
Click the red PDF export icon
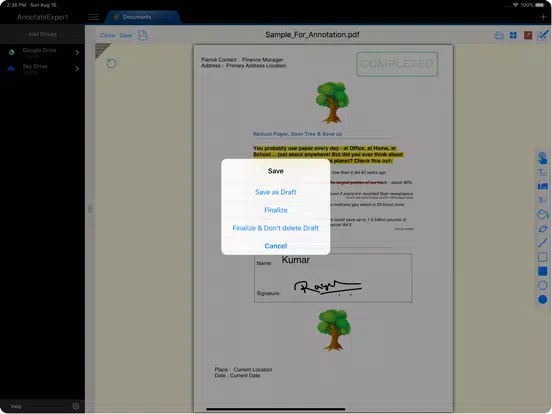coord(528,35)
